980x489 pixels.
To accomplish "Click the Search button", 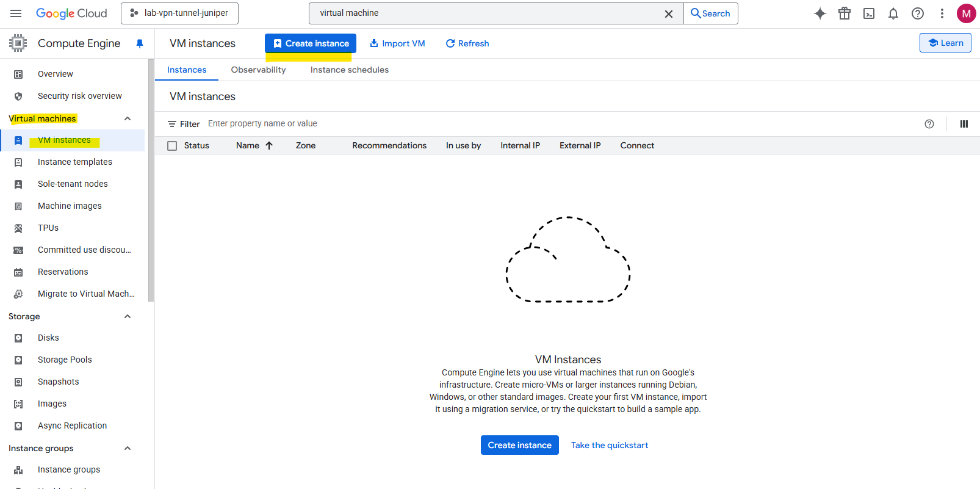I will (x=711, y=13).
